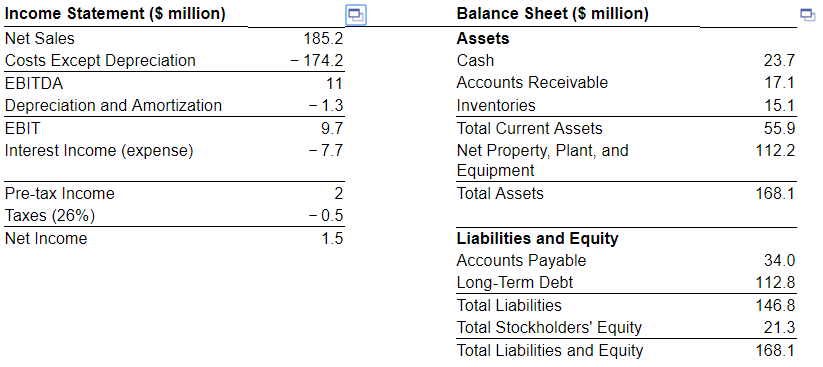Select the Net Income value 1.5

[x=332, y=238]
